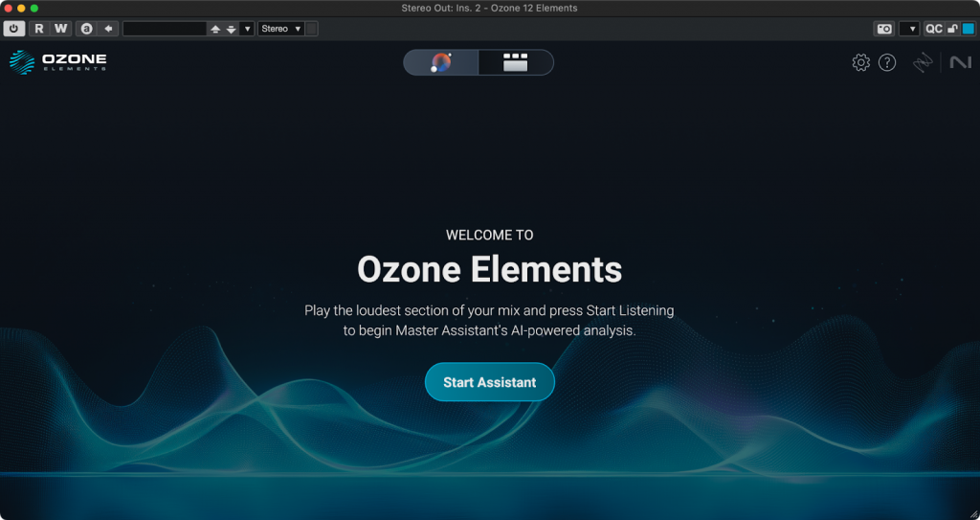This screenshot has width=980, height=520.
Task: Open the Stereo channel configuration dropdown
Action: [281, 29]
